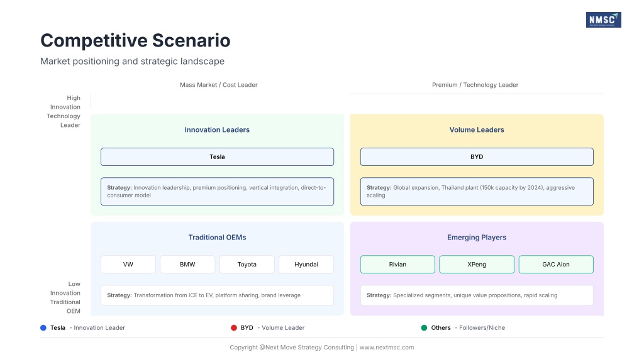Open the www.nextmsc.com link in footer
The image size is (644, 362).
[387, 348]
